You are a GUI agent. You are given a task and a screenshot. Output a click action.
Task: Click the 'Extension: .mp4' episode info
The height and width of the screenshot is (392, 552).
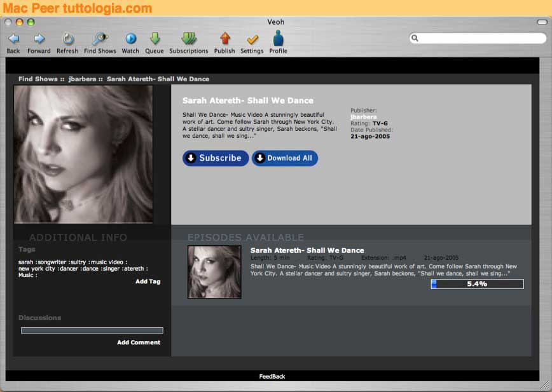coord(383,258)
